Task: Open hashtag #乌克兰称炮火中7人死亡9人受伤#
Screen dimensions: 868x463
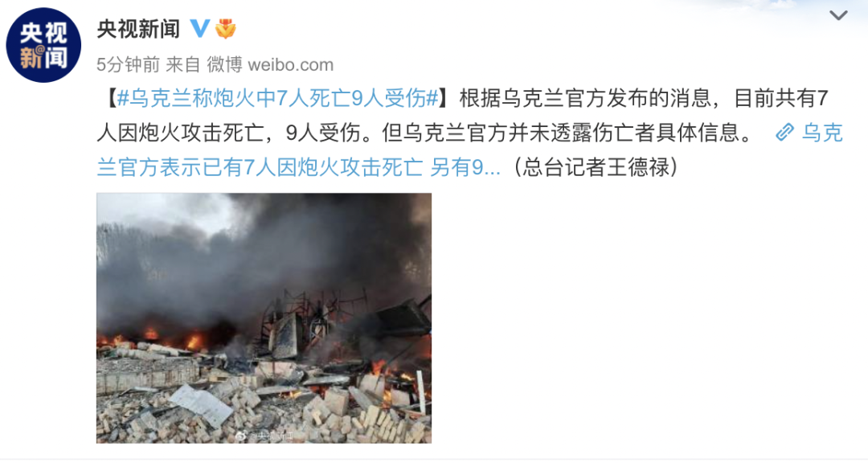Action: click(277, 99)
